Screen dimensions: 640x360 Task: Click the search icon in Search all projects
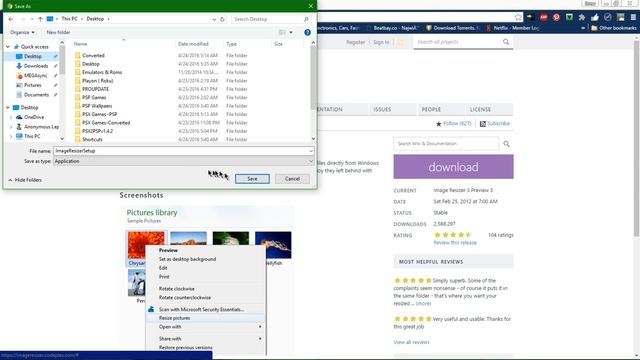tap(506, 42)
